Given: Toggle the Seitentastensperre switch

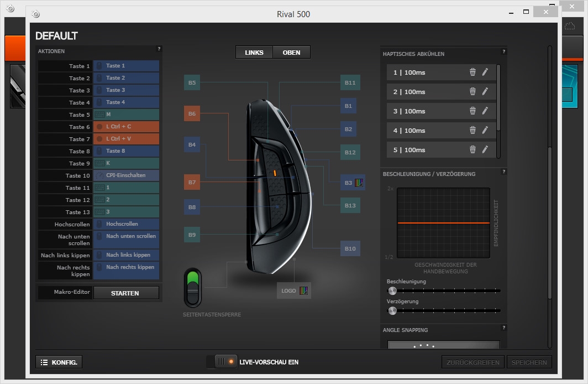Looking at the screenshot, I should (x=193, y=287).
